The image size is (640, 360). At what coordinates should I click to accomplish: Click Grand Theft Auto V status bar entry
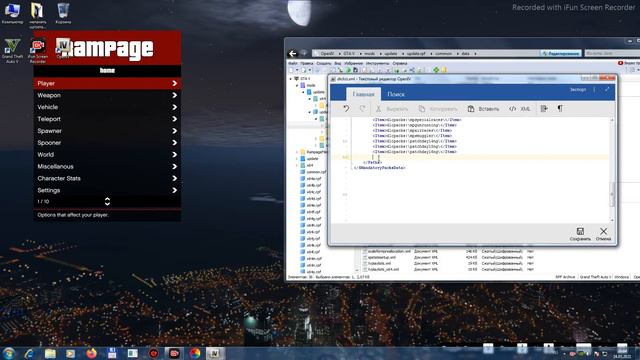pyautogui.click(x=595, y=277)
